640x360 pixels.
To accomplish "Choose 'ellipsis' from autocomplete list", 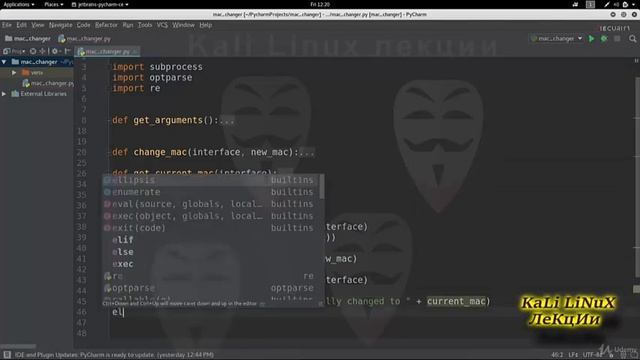I will click(x=210, y=180).
